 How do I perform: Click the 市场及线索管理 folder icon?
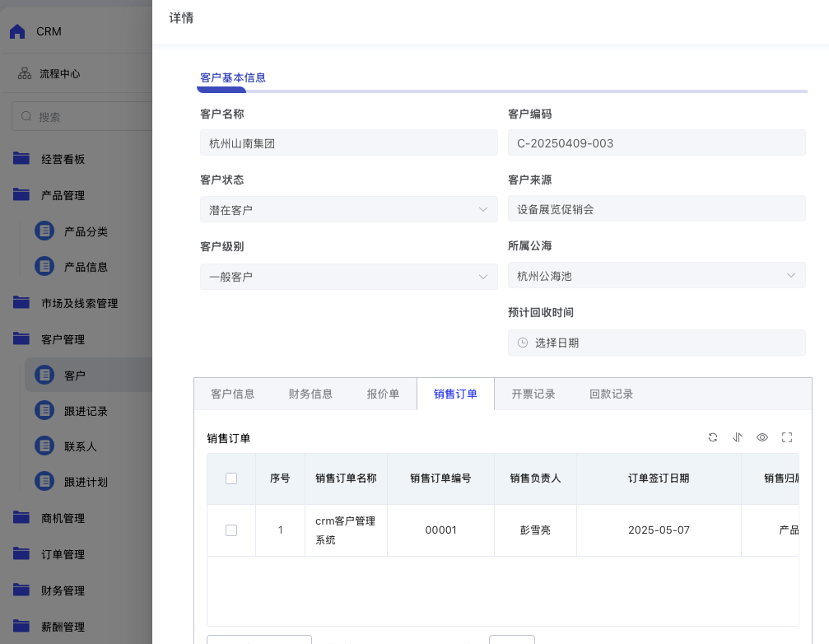click(21, 302)
